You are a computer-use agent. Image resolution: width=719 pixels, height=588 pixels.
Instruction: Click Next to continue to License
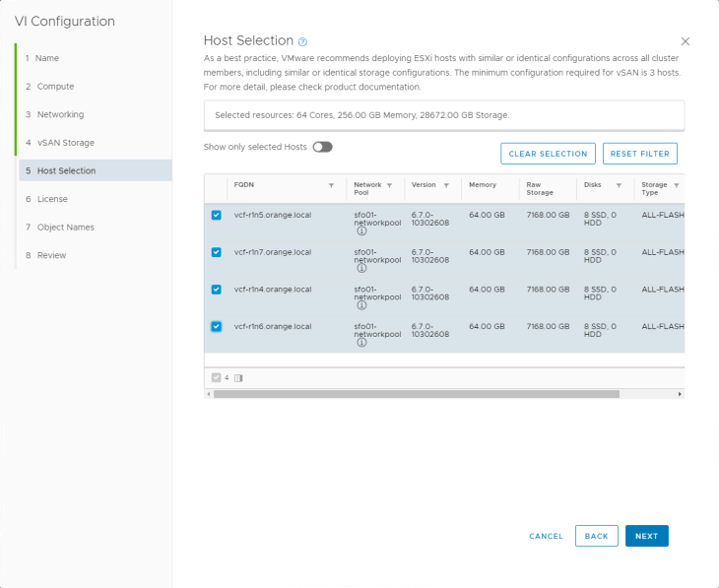pyautogui.click(x=646, y=536)
